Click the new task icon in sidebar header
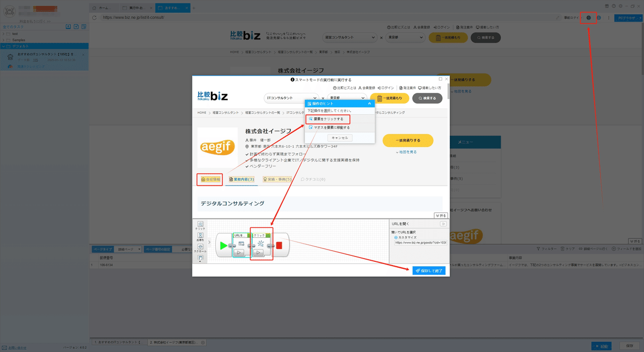 [77, 26]
